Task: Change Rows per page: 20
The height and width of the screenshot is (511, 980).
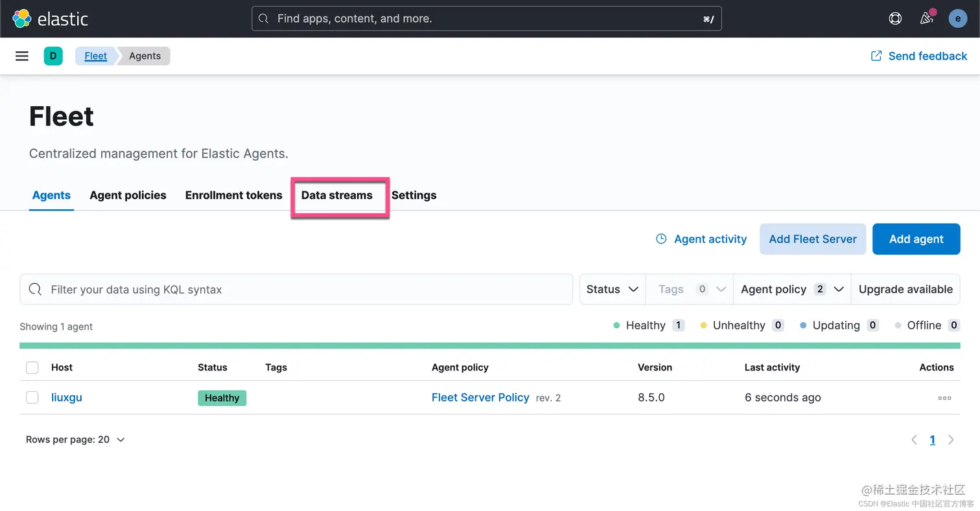Action: click(75, 440)
